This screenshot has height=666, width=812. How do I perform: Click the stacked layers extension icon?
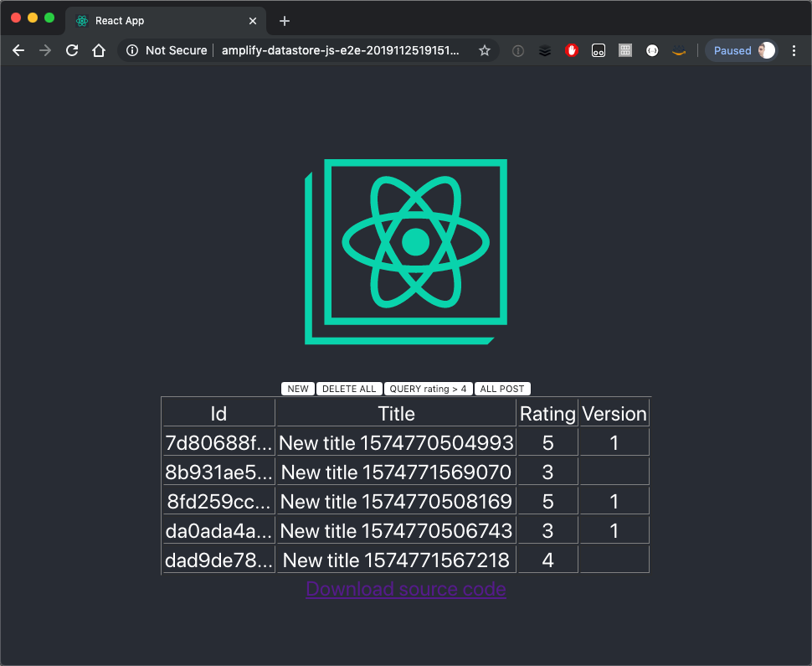click(545, 50)
